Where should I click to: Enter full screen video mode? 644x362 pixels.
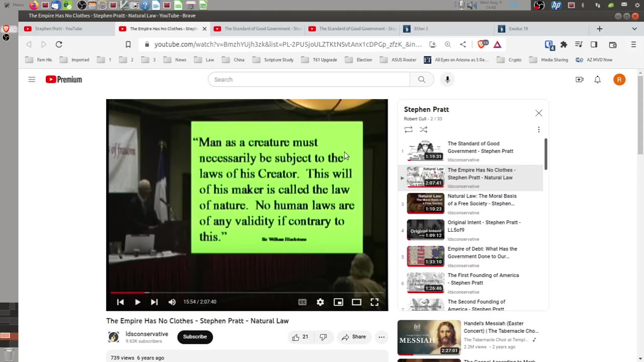tap(374, 302)
